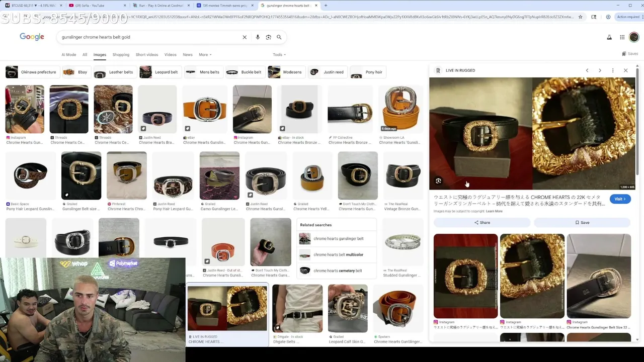
Task: Search inside image with Lens icon on preview
Action: (439, 181)
